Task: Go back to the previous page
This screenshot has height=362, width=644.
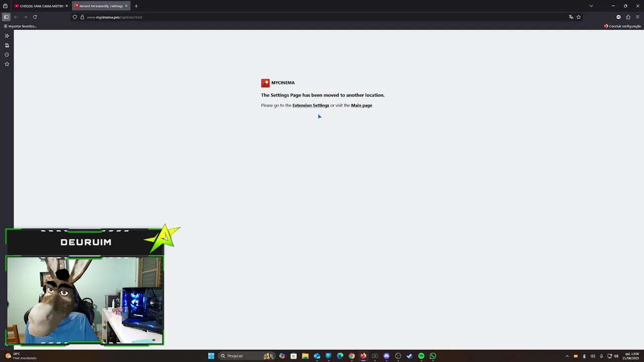Action: pos(16,17)
